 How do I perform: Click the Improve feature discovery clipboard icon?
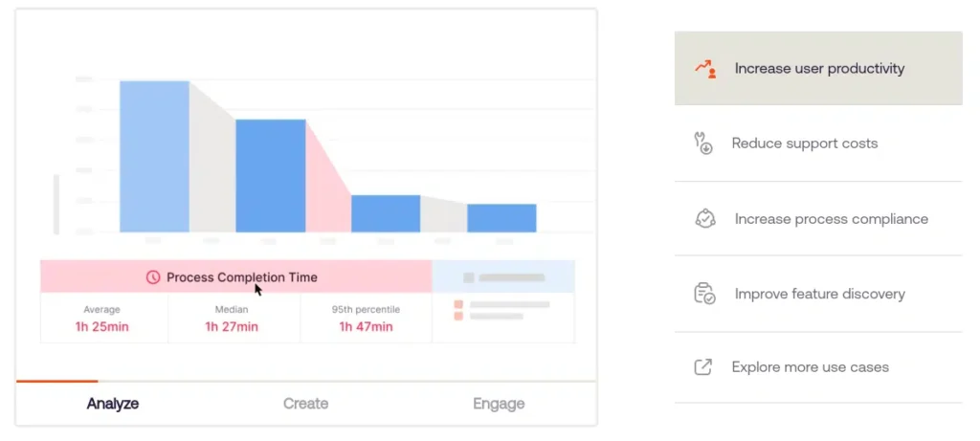pyautogui.click(x=704, y=294)
